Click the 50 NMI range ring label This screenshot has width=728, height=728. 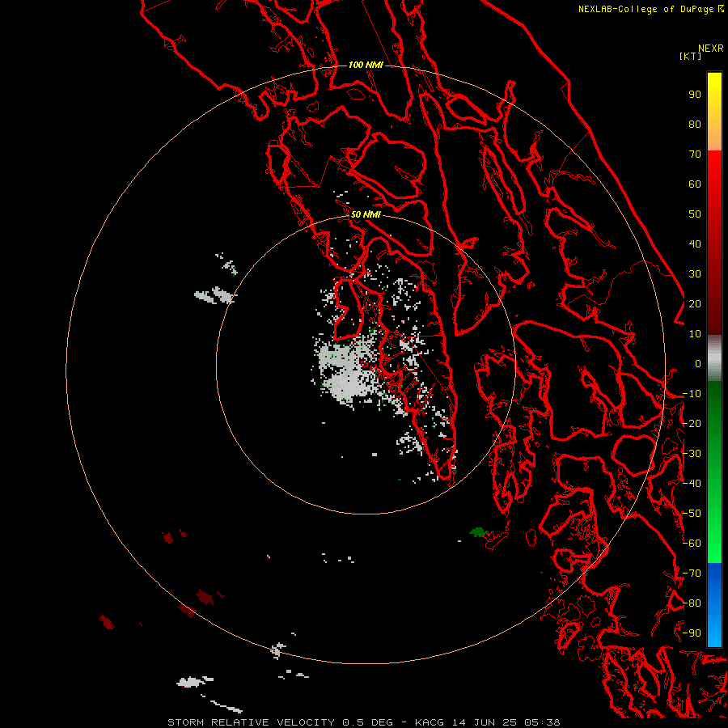pos(366,214)
